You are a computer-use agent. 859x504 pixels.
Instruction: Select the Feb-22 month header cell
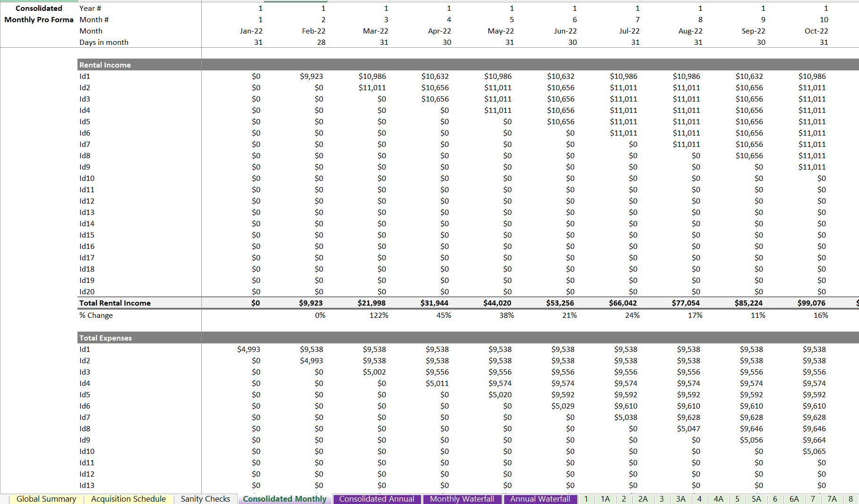(x=314, y=31)
